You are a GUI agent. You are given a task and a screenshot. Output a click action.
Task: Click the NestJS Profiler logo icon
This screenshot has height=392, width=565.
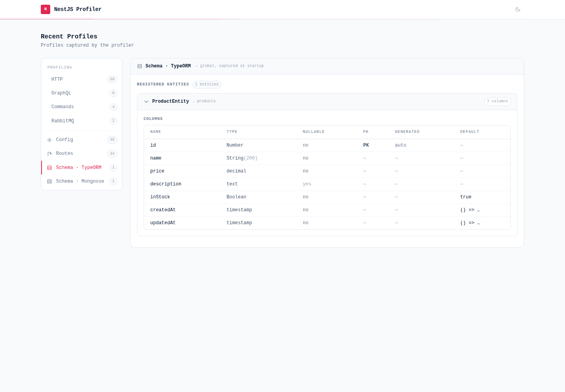[x=46, y=9]
